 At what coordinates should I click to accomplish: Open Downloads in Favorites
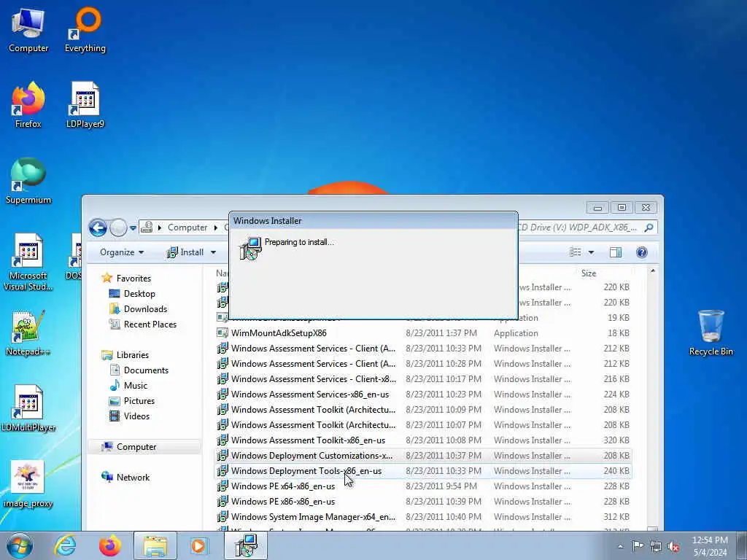click(145, 308)
